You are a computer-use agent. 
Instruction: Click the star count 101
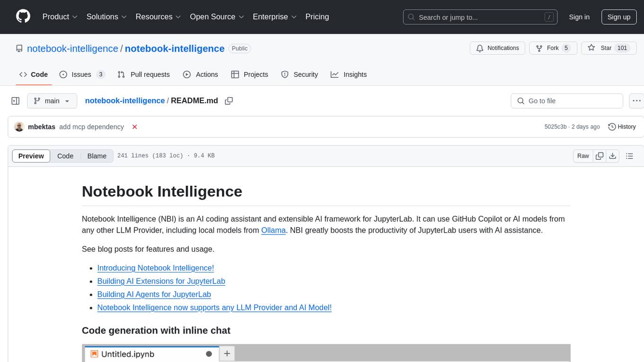[622, 48]
